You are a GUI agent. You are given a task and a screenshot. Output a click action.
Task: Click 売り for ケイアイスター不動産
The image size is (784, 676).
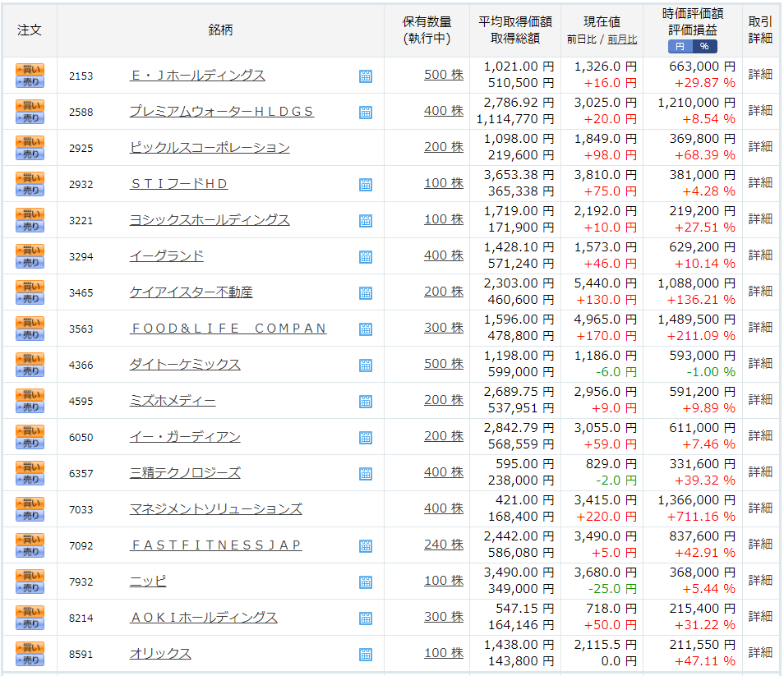(x=30, y=299)
